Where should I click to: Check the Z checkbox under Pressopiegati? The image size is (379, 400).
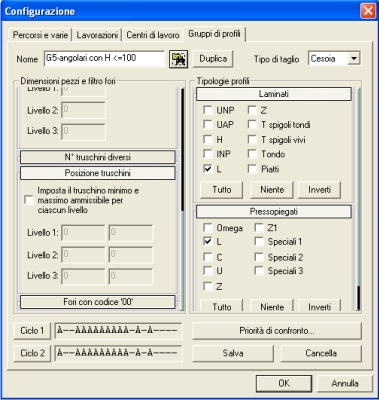208,286
